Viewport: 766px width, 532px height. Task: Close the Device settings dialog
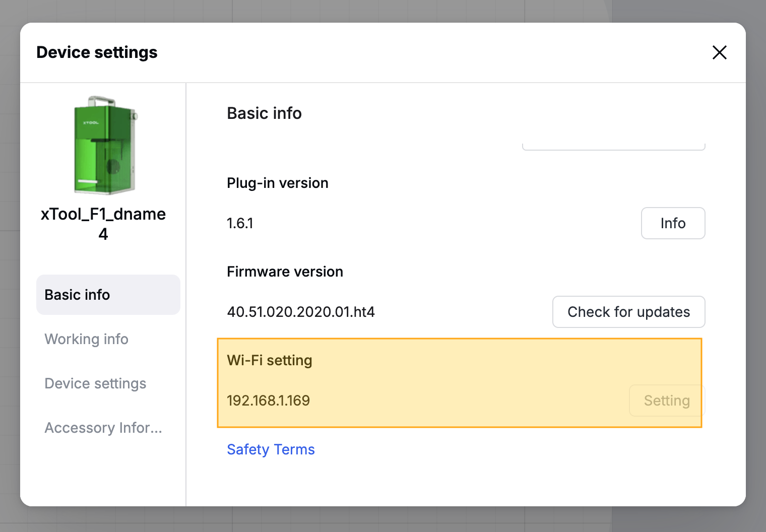coord(719,52)
